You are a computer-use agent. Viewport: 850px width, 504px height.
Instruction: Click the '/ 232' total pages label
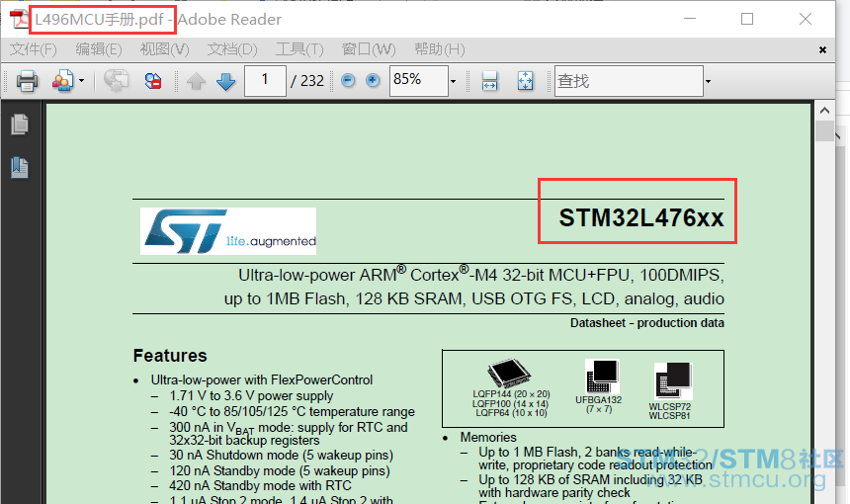[x=306, y=81]
